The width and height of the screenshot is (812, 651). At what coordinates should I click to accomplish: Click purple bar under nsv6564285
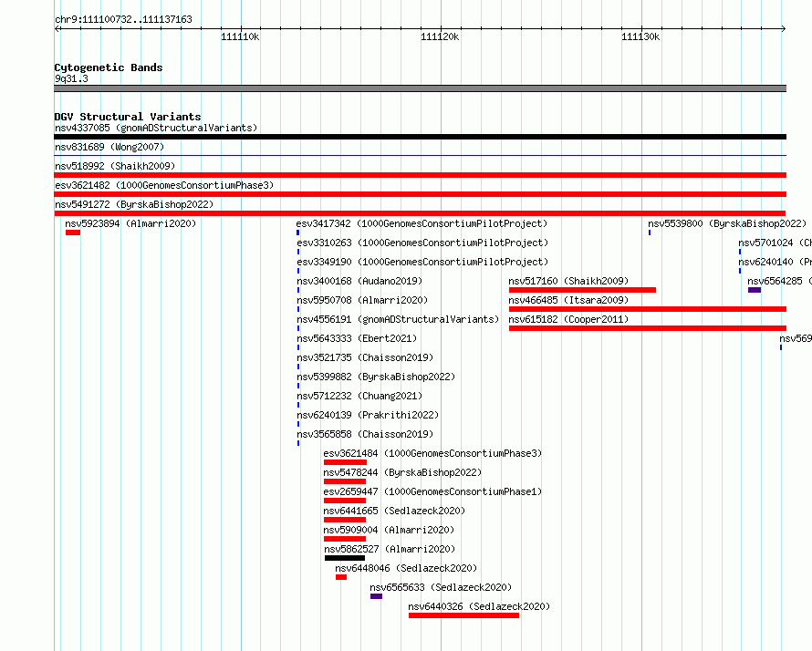click(755, 290)
